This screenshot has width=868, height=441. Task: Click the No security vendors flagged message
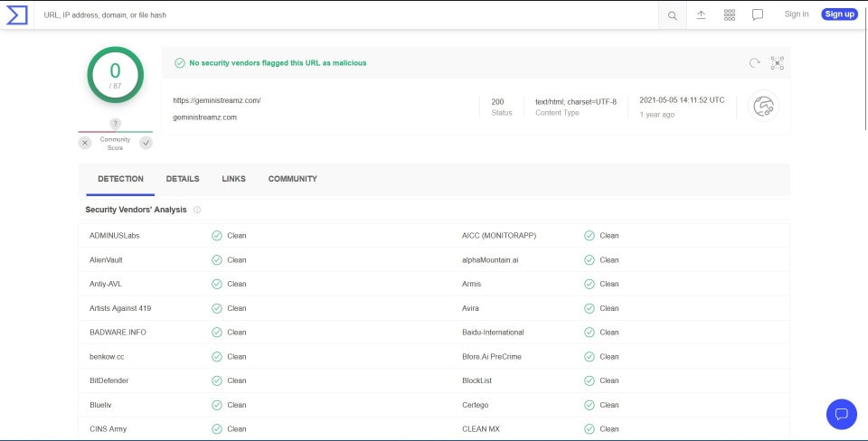[278, 63]
